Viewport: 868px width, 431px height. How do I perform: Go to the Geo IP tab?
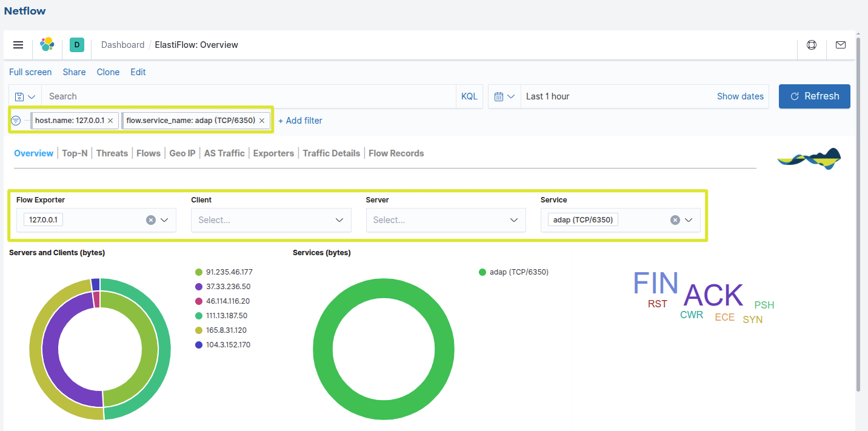point(182,153)
